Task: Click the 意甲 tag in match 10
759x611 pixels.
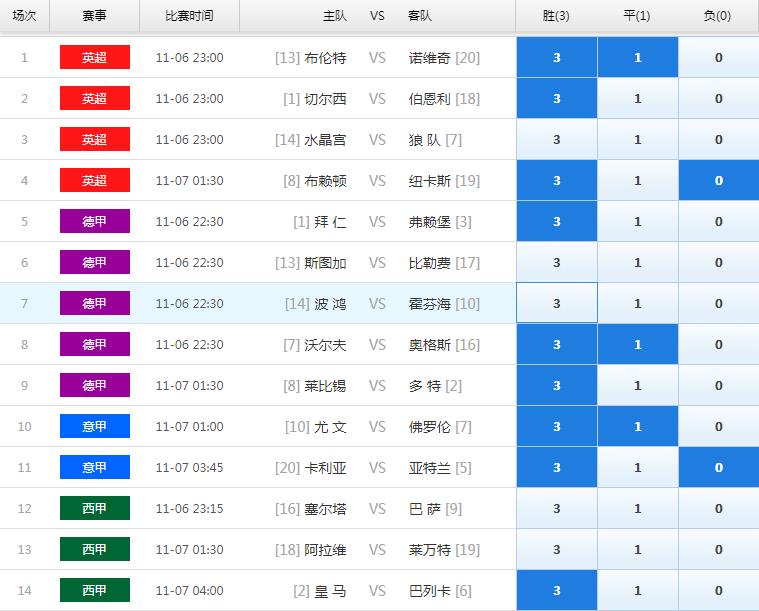Action: (x=95, y=426)
